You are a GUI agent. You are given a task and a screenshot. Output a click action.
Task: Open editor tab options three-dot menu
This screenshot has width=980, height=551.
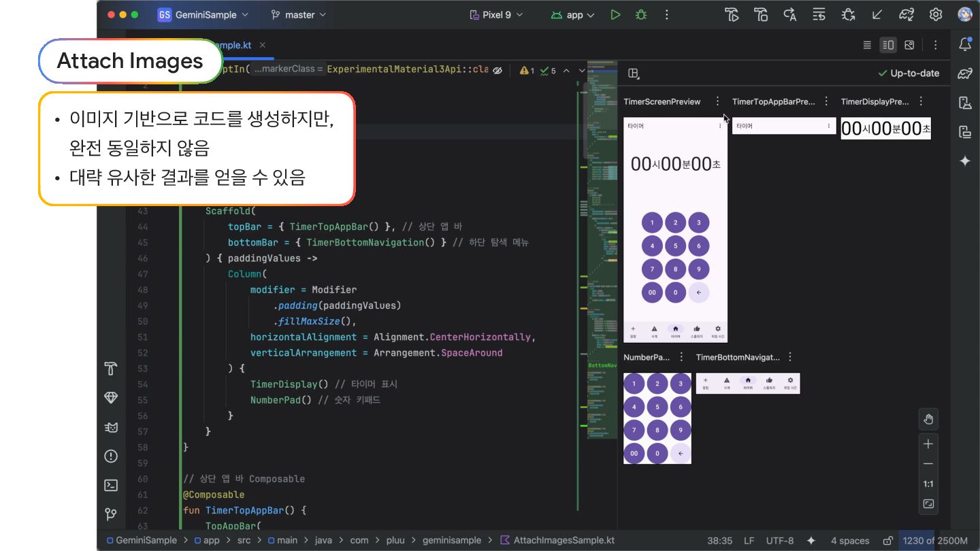coord(936,45)
